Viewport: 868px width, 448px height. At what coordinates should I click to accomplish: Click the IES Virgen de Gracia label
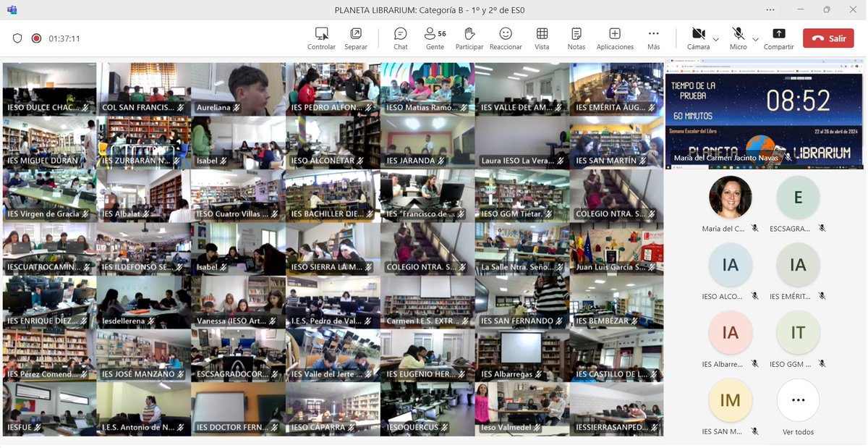43,214
